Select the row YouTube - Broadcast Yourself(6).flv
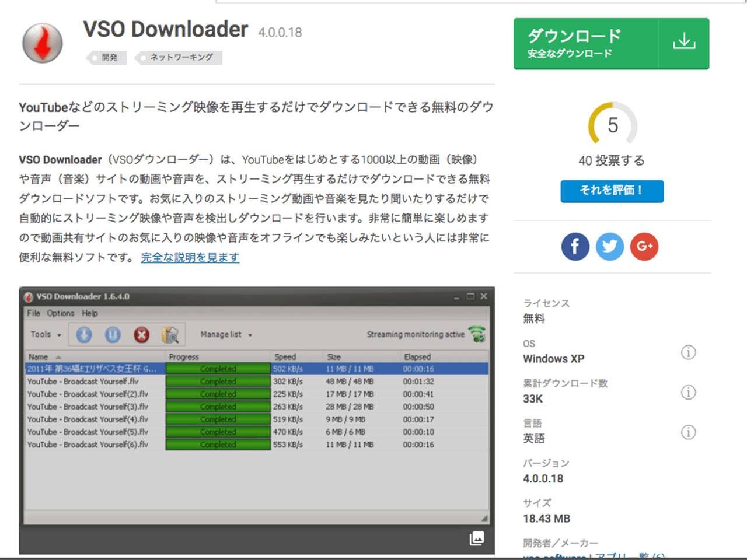This screenshot has width=747, height=560. pyautogui.click(x=257, y=444)
